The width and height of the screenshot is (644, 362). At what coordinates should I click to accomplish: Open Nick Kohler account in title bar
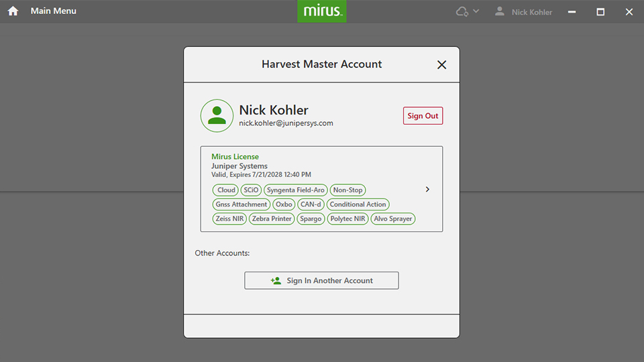click(532, 12)
